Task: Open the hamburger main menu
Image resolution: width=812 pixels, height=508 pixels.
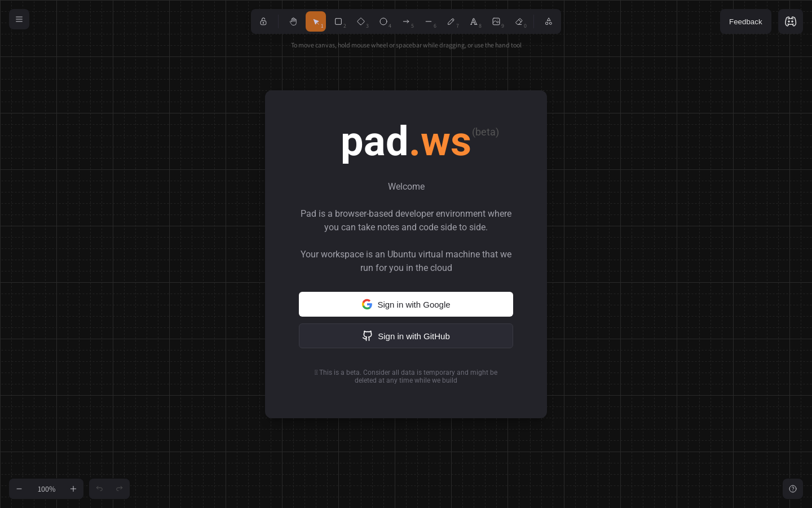Action: pos(19,19)
